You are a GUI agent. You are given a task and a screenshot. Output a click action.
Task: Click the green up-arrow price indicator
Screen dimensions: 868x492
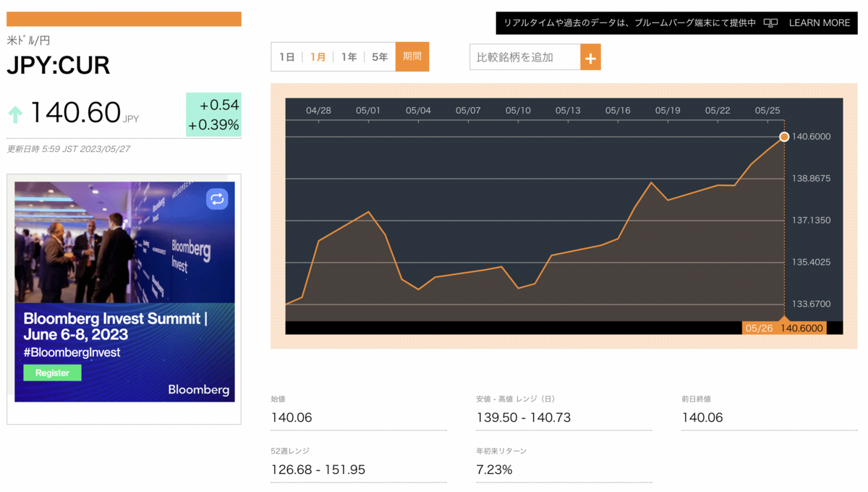click(x=15, y=114)
